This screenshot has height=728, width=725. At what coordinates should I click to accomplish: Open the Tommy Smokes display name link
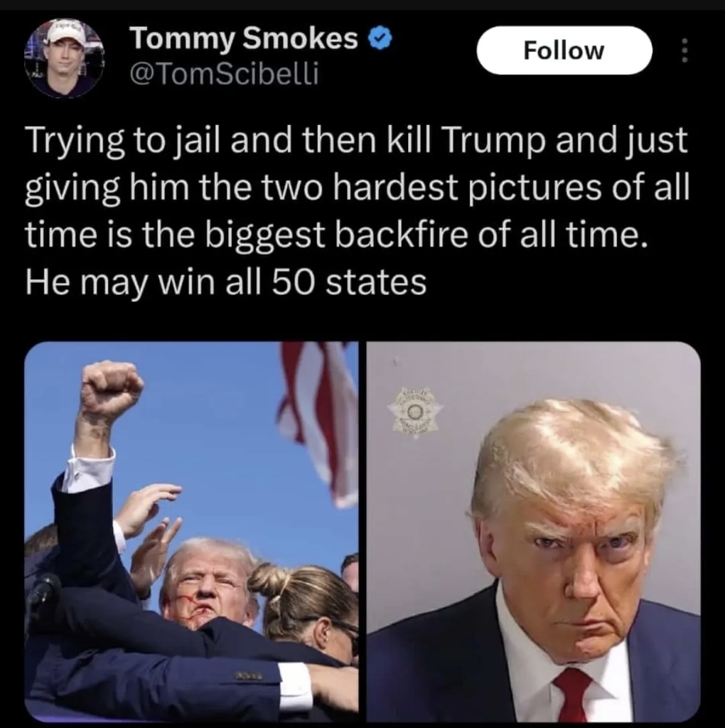244,38
